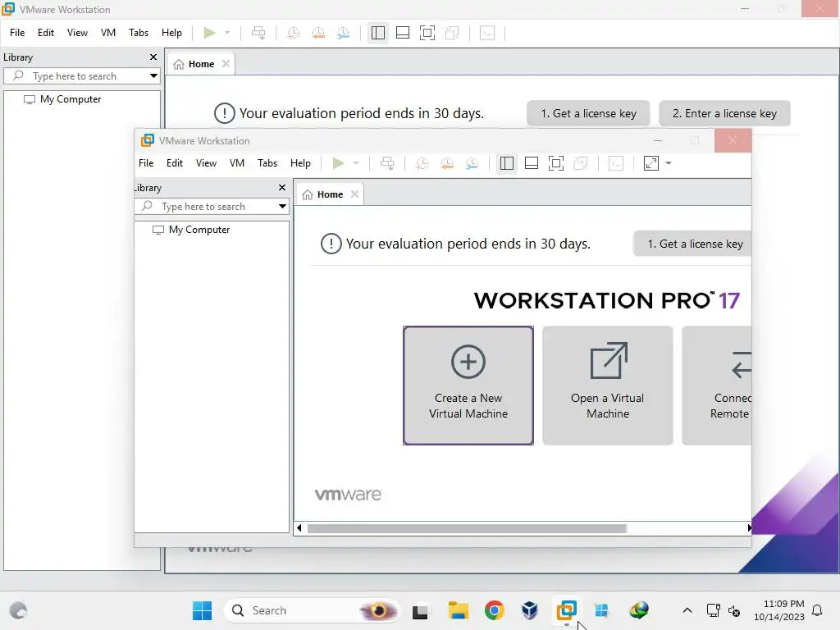Click Take Snapshot icon in front window
The image size is (840, 630).
[x=422, y=163]
